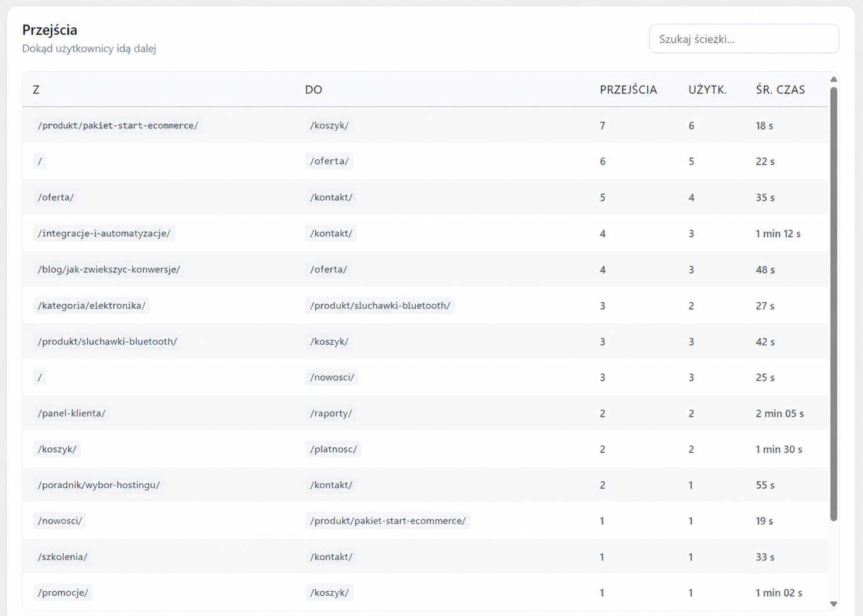Click average time '2 min 05 s'
Screen dimensions: 863x616
[780, 413]
